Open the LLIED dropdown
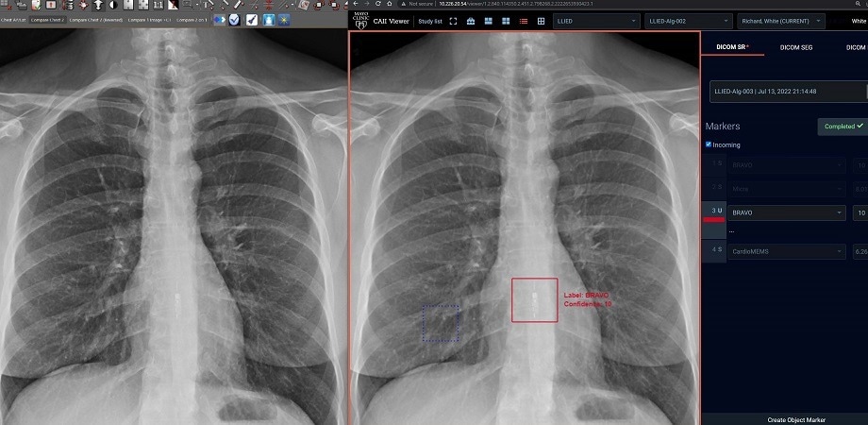 [596, 21]
